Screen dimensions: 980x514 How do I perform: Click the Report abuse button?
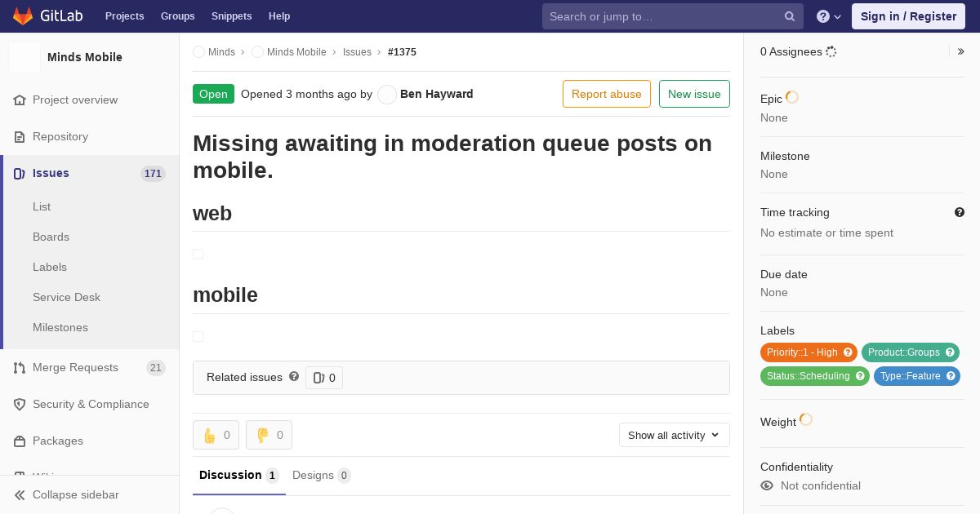pos(607,94)
